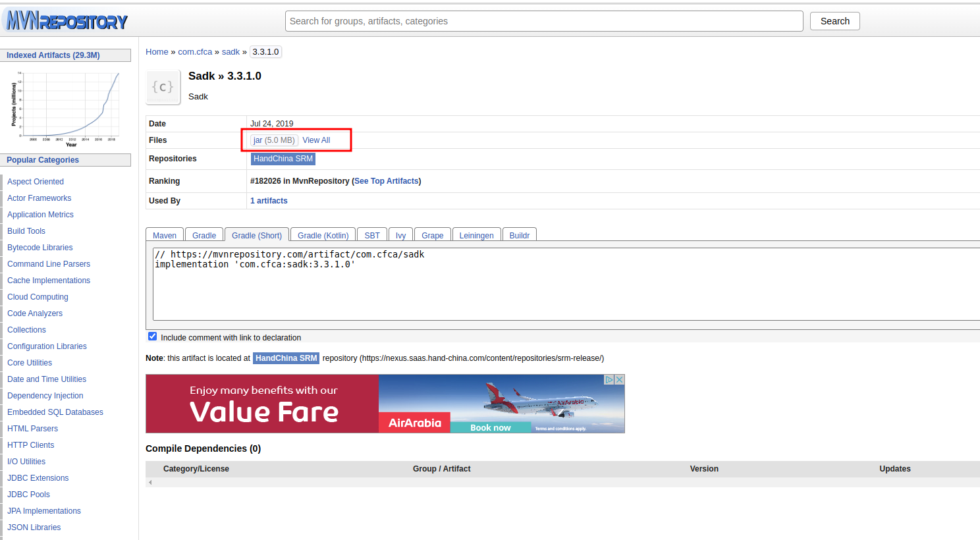The width and height of the screenshot is (980, 540).
Task: Select the Gradle (Short) tab
Action: click(257, 235)
